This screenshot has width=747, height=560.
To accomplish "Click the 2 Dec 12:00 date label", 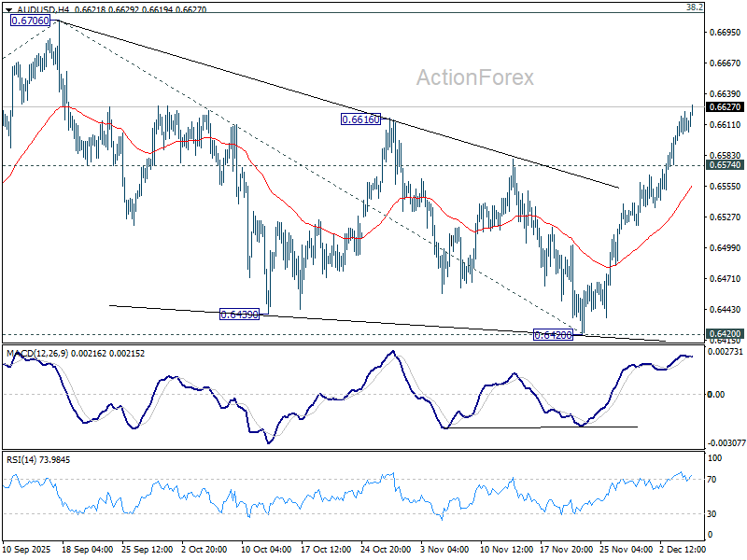I will click(x=683, y=549).
